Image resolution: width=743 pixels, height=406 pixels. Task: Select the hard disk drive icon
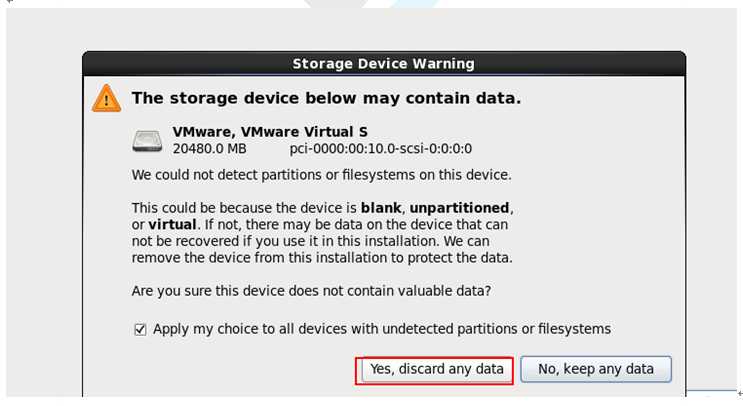(147, 141)
